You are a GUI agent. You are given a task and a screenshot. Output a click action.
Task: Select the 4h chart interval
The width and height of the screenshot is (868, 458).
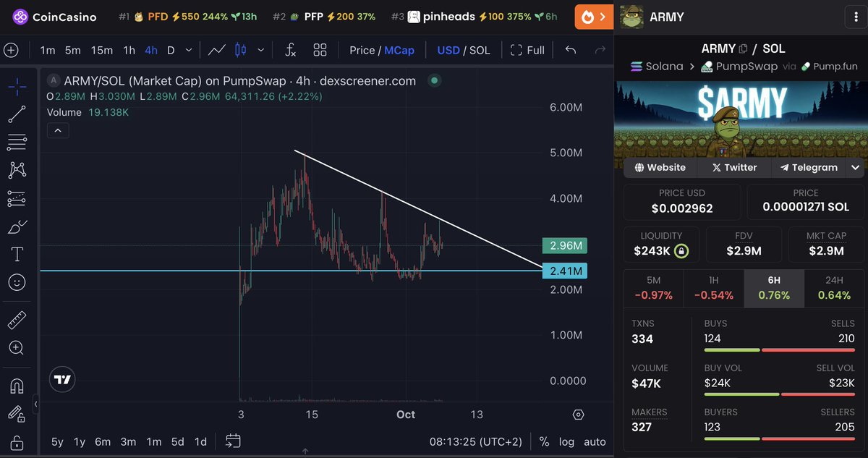point(150,50)
